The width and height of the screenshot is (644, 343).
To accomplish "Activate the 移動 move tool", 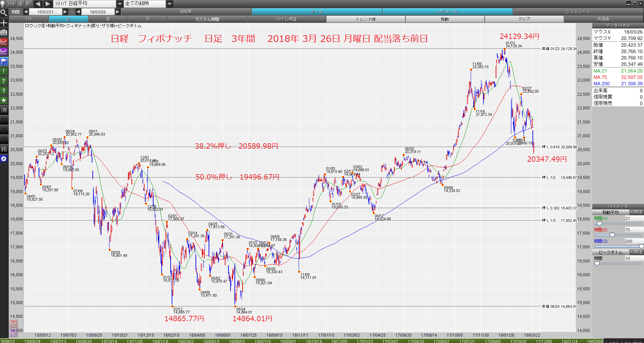I will (x=445, y=19).
